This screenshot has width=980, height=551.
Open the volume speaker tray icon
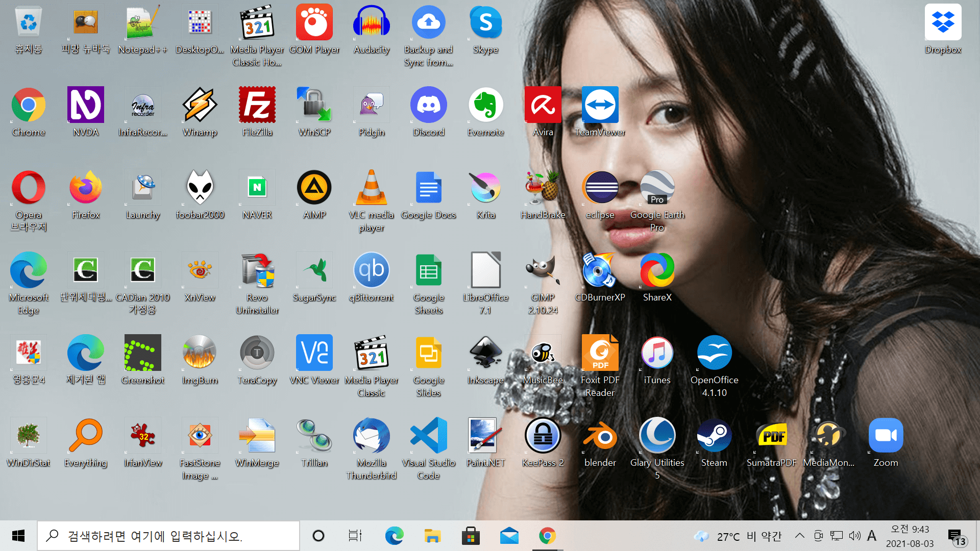point(854,536)
